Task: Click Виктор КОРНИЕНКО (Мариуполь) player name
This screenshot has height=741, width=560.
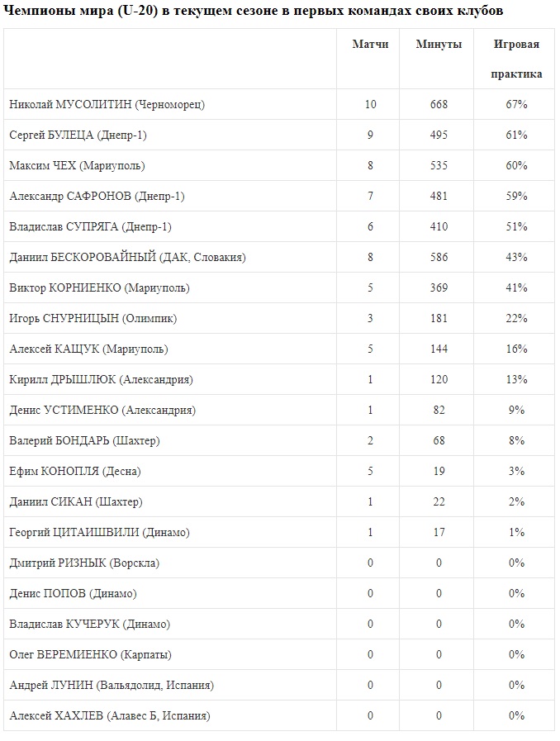Action: [99, 287]
